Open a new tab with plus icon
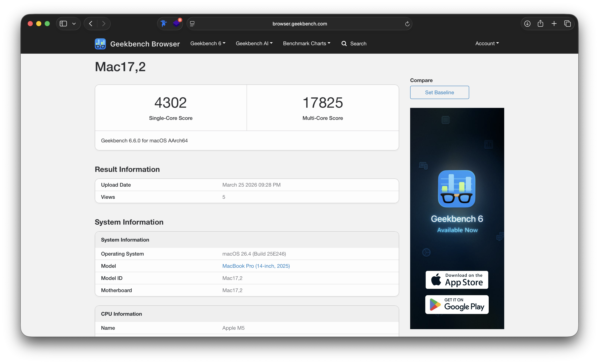Viewport: 599px width, 364px height. [x=554, y=24]
